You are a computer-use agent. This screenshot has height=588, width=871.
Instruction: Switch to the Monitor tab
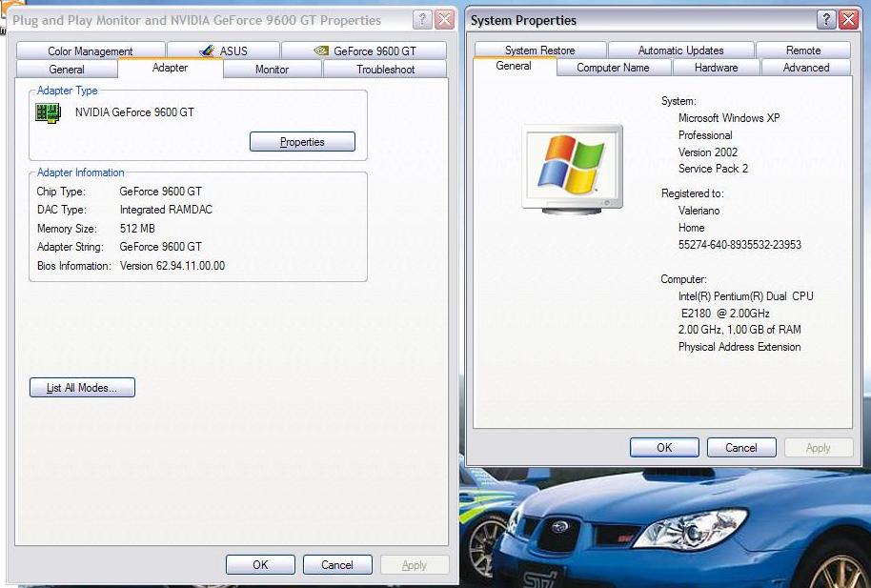click(272, 70)
